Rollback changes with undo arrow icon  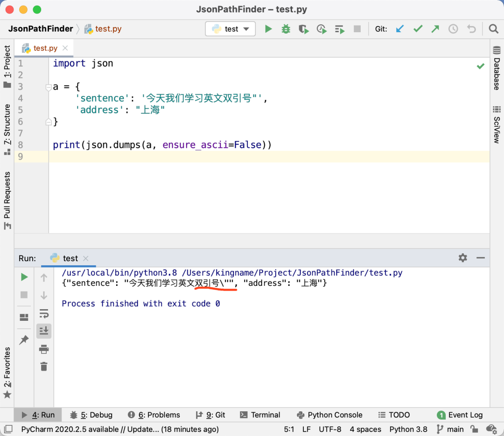(x=471, y=29)
